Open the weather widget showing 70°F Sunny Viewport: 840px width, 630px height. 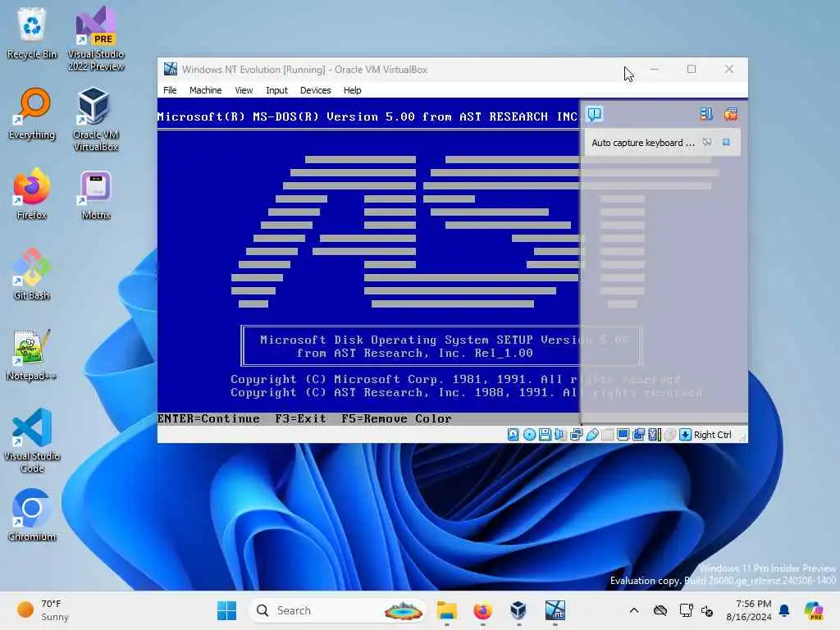coord(44,610)
